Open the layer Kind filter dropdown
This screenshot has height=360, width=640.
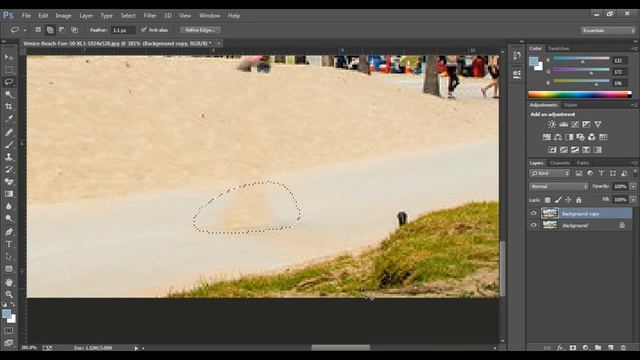(x=549, y=173)
